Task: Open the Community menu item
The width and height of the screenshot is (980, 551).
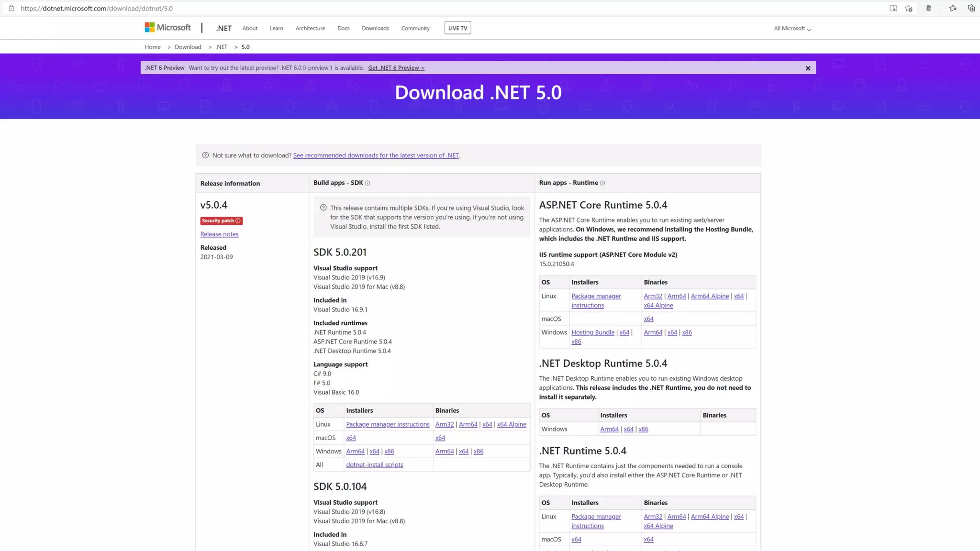Action: (415, 28)
